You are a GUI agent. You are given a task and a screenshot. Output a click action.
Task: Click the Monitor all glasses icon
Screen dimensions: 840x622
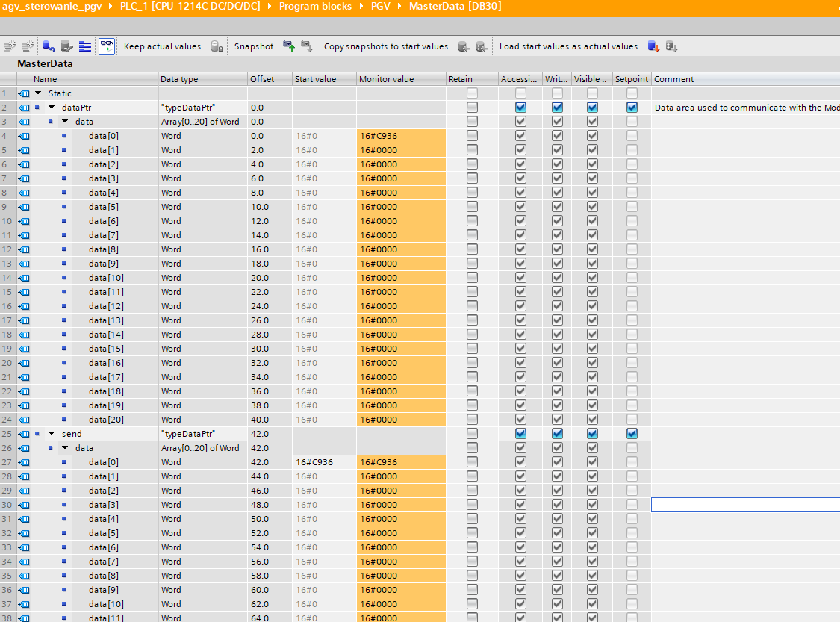pyautogui.click(x=107, y=46)
